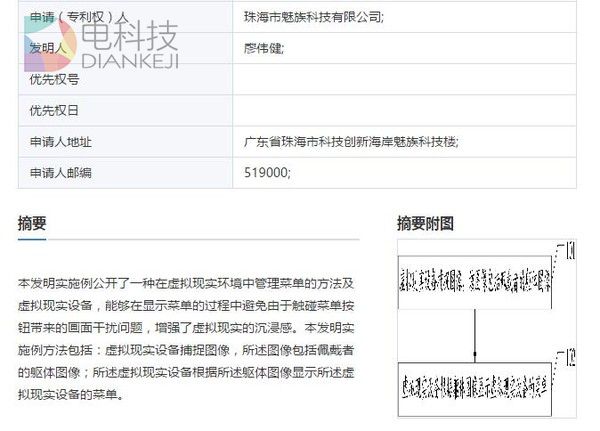Screen dimensions: 600x431
Task: Click the 申请人邮编 row label
Action: [x=60, y=173]
